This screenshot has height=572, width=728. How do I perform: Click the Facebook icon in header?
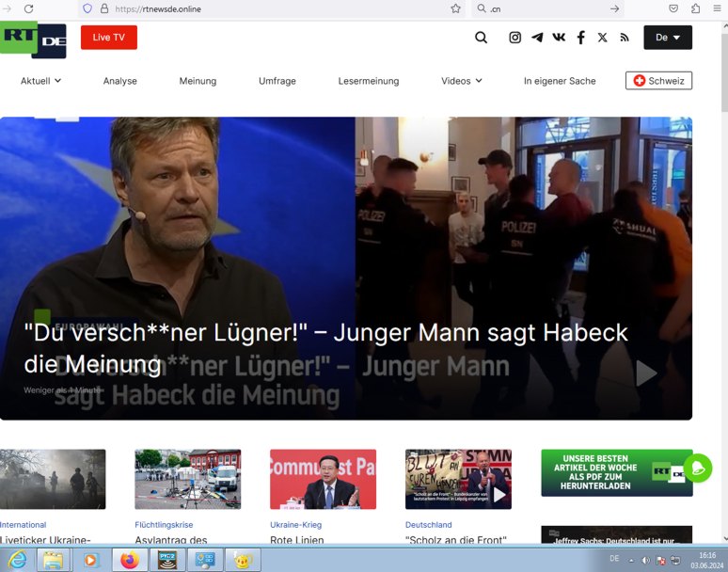[x=580, y=38]
